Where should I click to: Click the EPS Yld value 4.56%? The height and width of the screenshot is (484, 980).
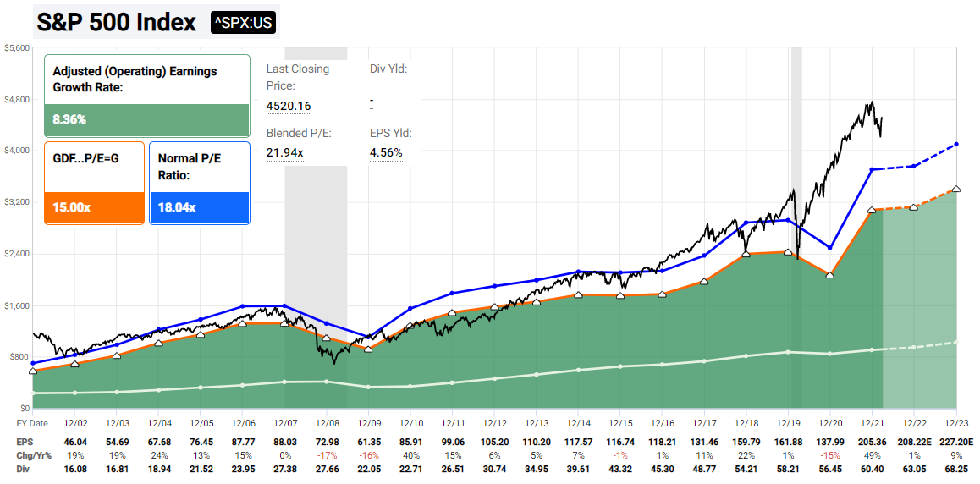386,153
